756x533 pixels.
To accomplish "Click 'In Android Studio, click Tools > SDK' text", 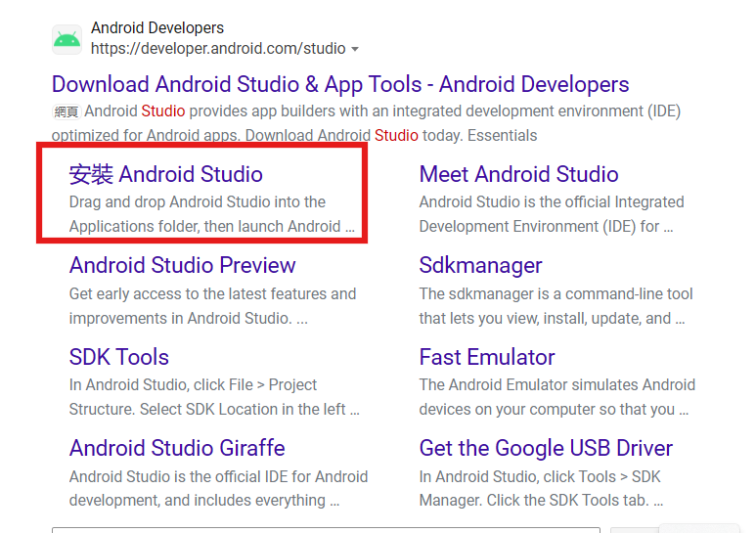I will (x=540, y=476).
